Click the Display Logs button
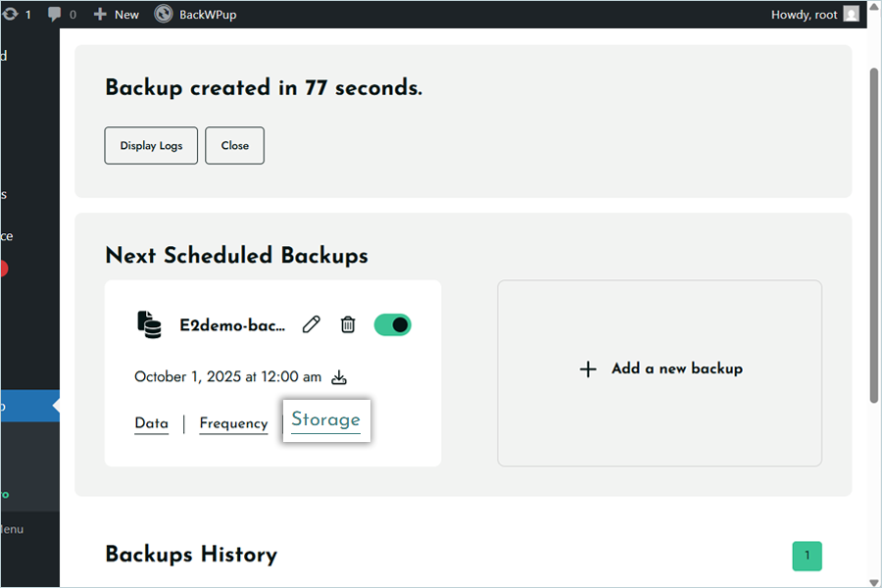Screen dimensions: 882x588 151,146
